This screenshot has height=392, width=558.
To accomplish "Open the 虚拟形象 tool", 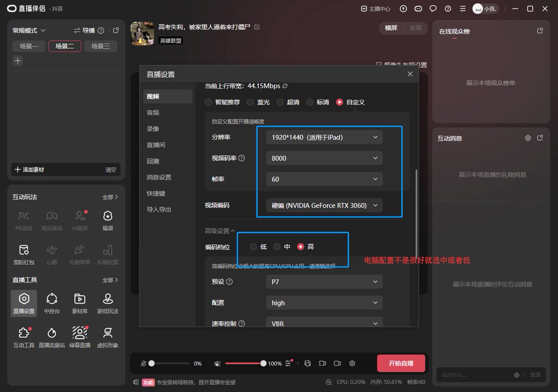I will pyautogui.click(x=107, y=337).
